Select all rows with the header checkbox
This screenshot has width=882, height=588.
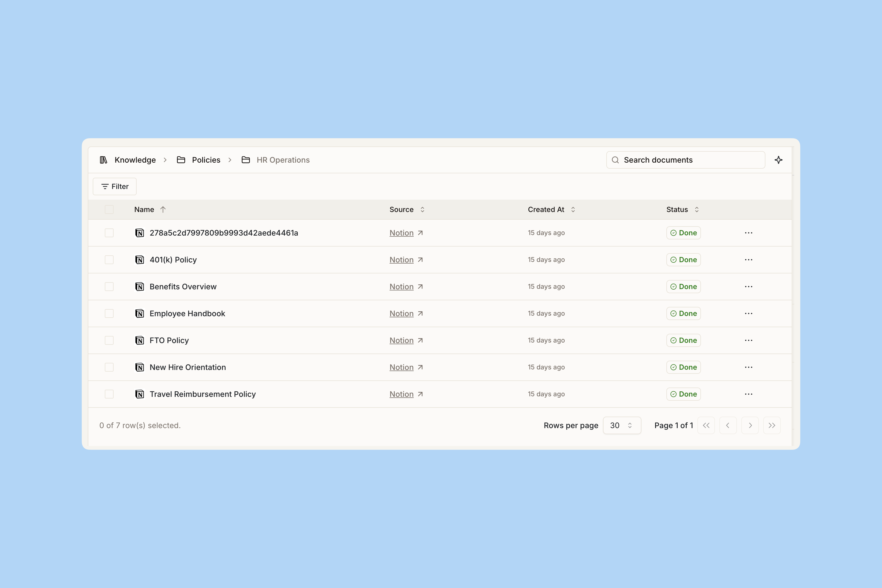point(109,210)
